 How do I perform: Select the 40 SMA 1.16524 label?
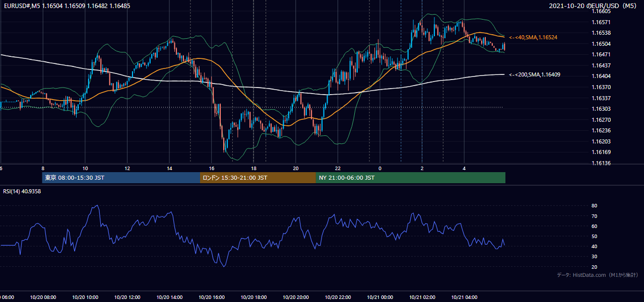tap(533, 37)
